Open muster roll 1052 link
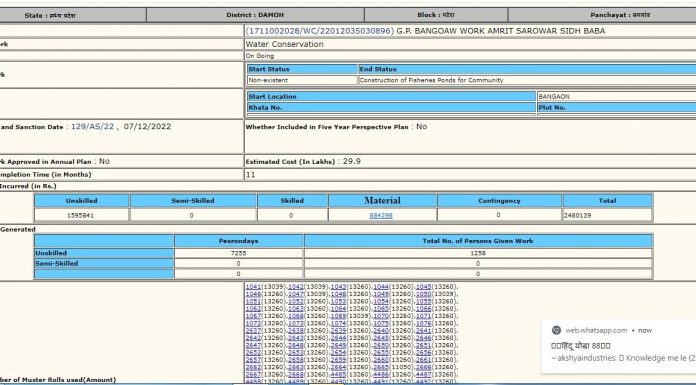This screenshot has height=385, width=696. point(296,302)
